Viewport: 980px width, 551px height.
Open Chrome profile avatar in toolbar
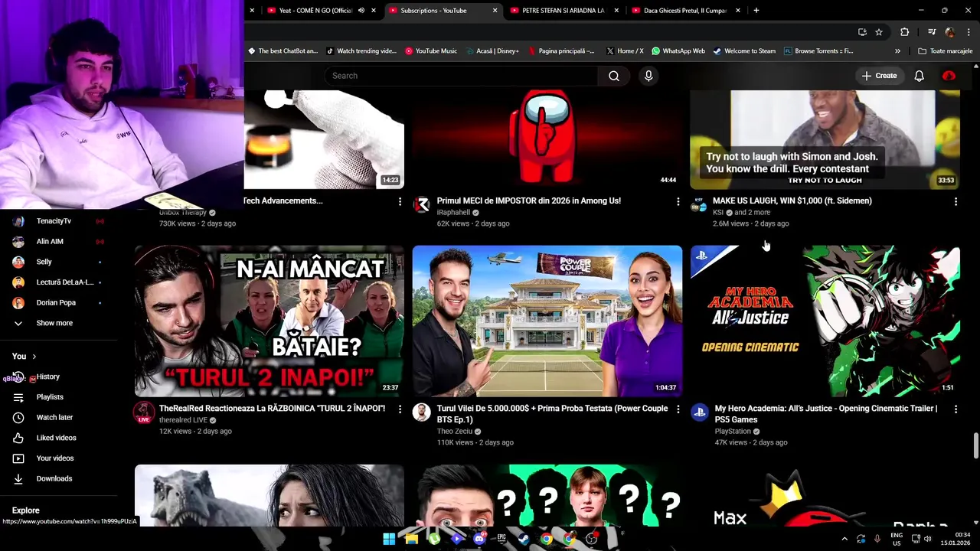point(950,32)
